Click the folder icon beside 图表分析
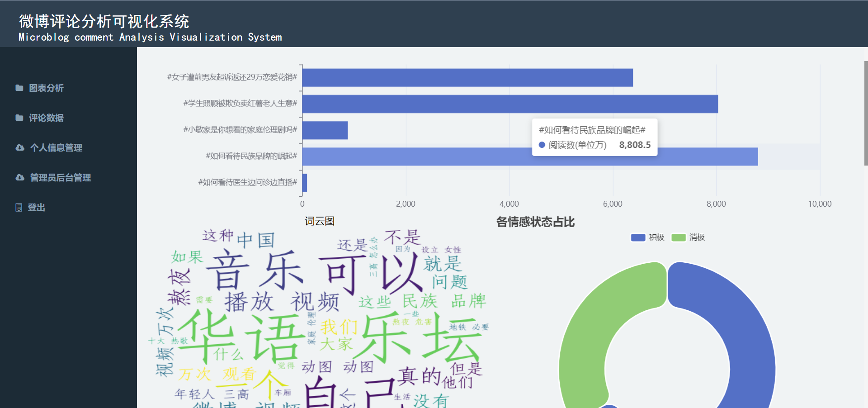868x408 pixels. pyautogui.click(x=19, y=88)
